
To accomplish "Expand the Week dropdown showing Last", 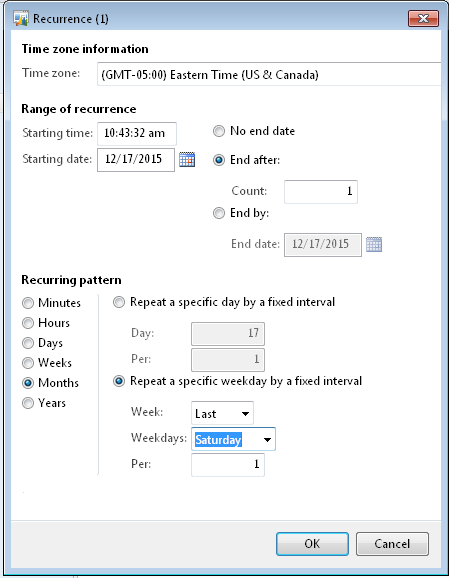I will click(222, 413).
